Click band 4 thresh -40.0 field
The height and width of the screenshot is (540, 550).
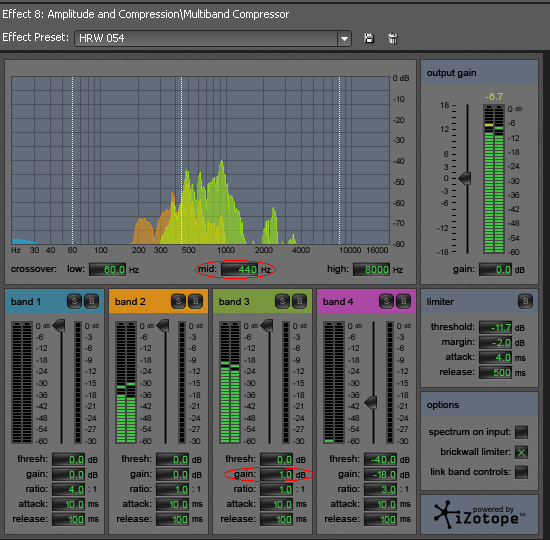381,459
